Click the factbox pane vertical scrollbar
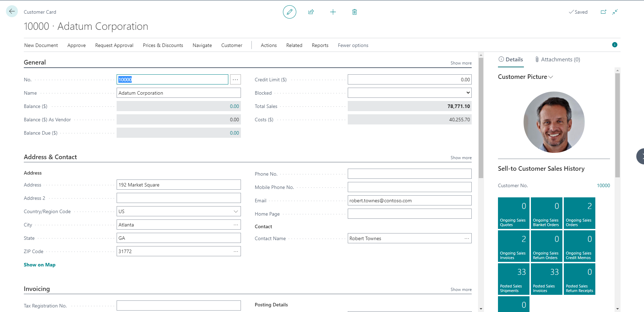Screen dimensions: 644x312 coord(617,125)
